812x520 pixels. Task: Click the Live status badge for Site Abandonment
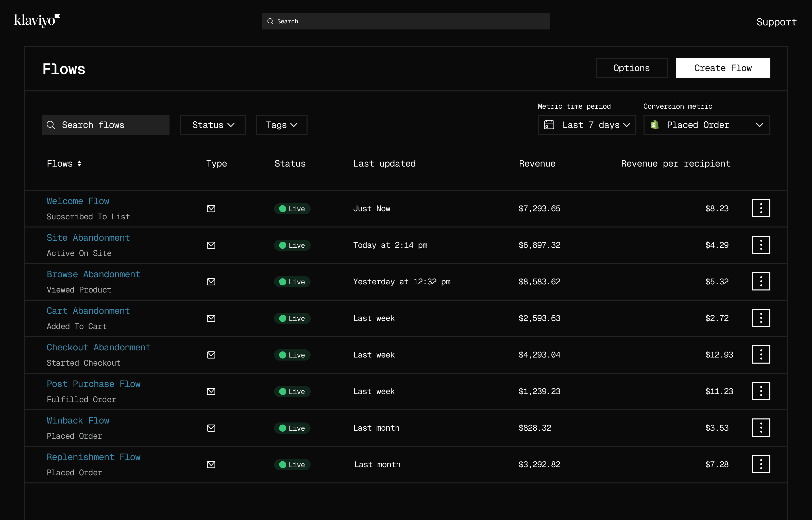click(292, 245)
